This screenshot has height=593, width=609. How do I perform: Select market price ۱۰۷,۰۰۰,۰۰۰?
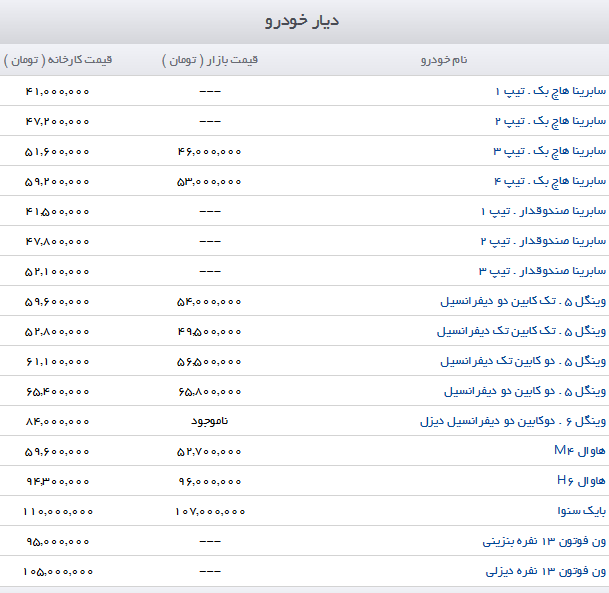[x=210, y=511]
